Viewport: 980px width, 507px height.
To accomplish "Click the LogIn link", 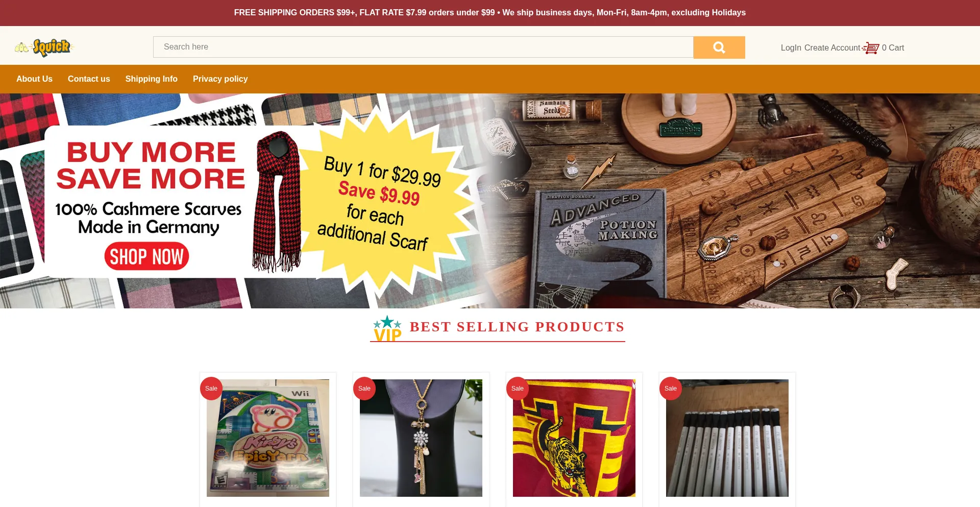I will 791,48.
